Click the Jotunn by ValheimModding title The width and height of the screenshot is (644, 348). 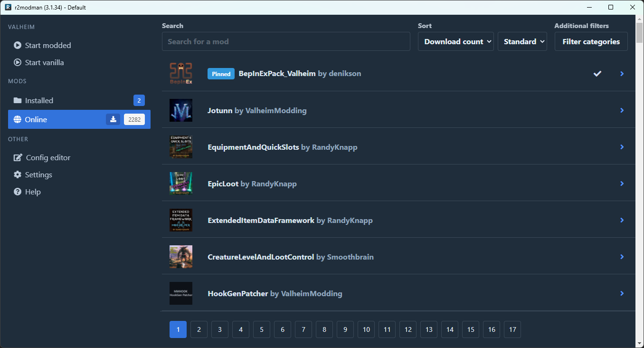(x=257, y=110)
